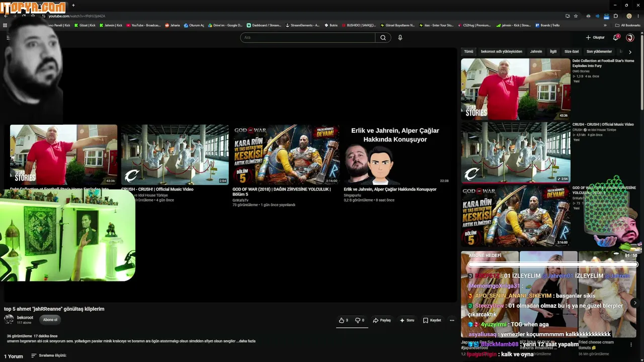Bookmark this page with the star icon
Viewport: 644px width, 362px height.
coord(576,16)
